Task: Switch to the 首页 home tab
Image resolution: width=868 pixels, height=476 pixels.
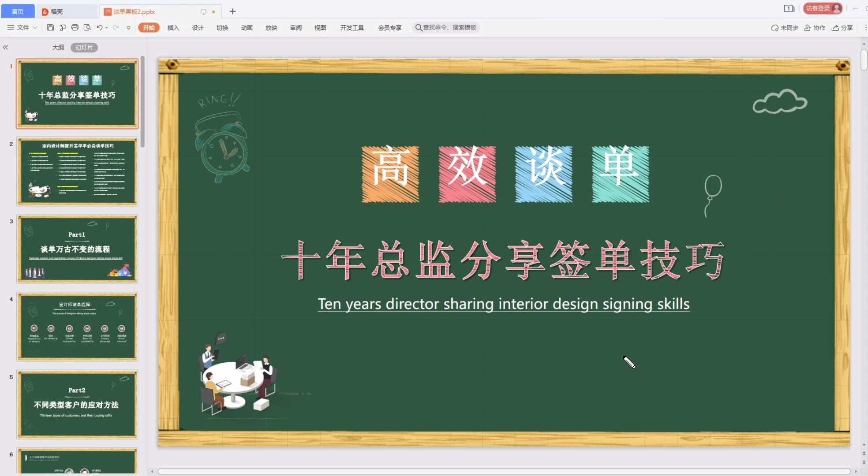Action: click(18, 11)
